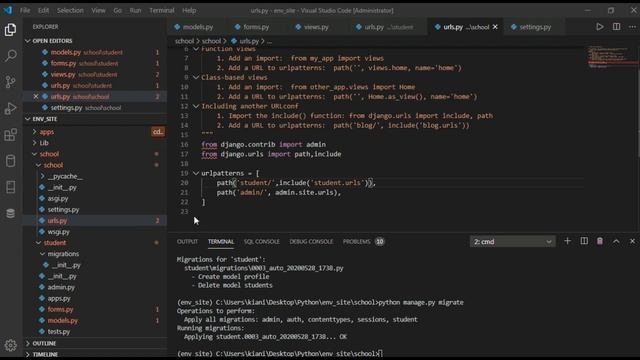Open wsgi.py in the file tree

(x=58, y=231)
